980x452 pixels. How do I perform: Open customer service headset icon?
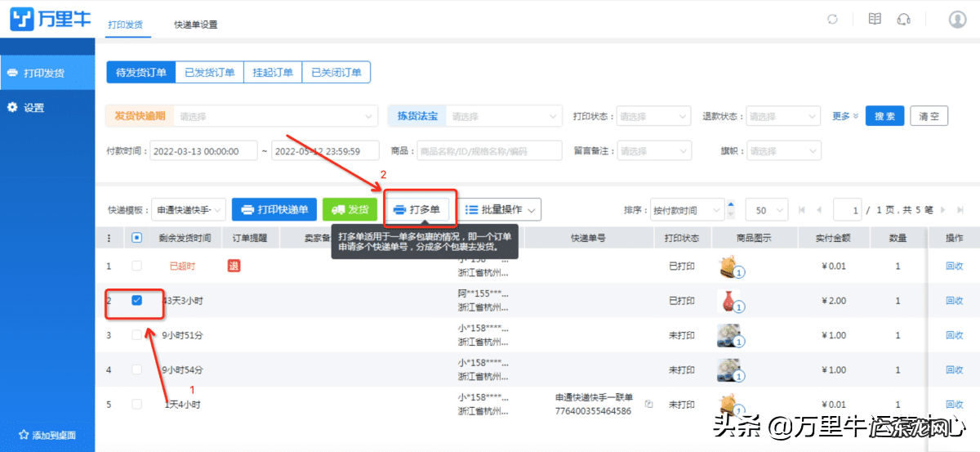click(903, 20)
